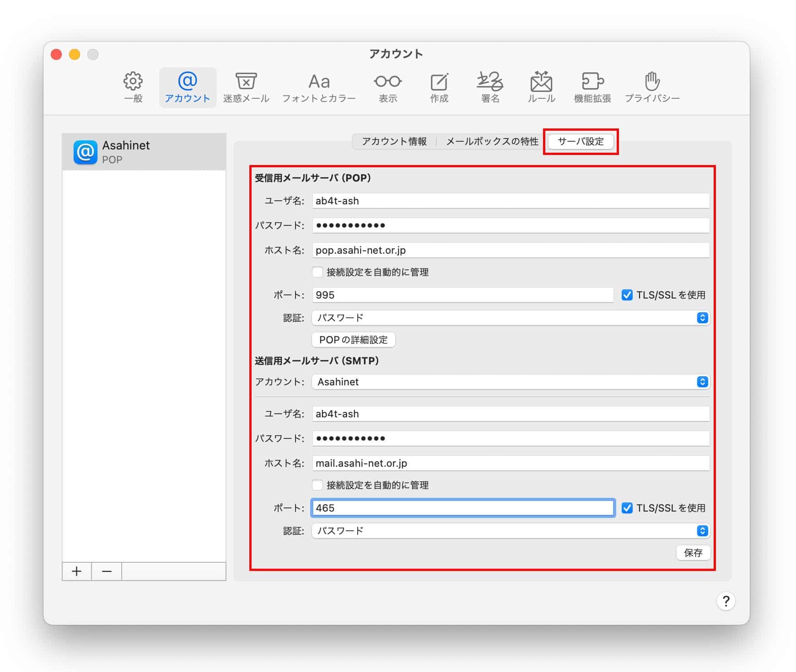The image size is (796, 672).
Task: Click the アカウント window title text
Action: tap(396, 54)
